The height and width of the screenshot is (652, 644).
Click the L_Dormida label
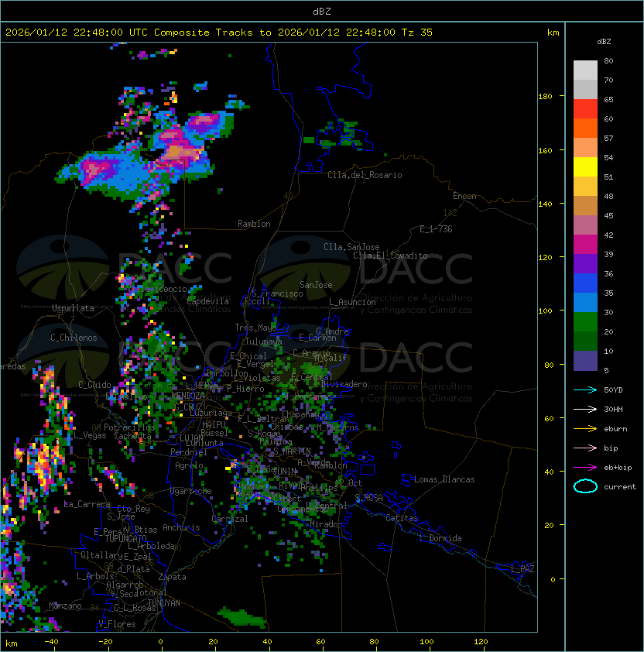coord(440,538)
